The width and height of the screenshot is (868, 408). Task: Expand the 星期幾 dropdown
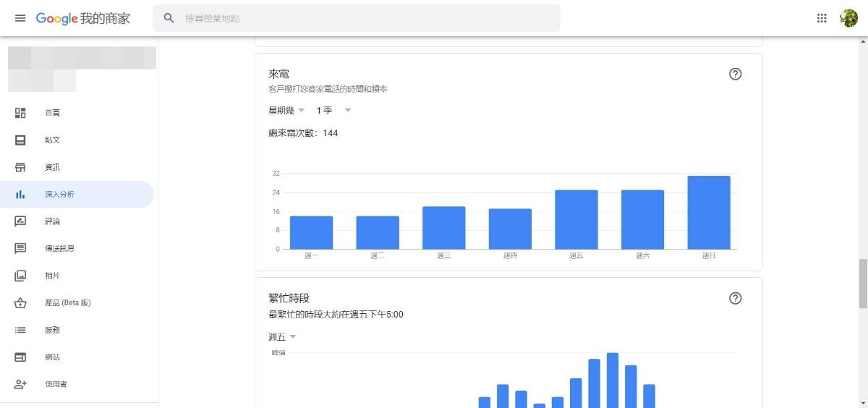(286, 110)
